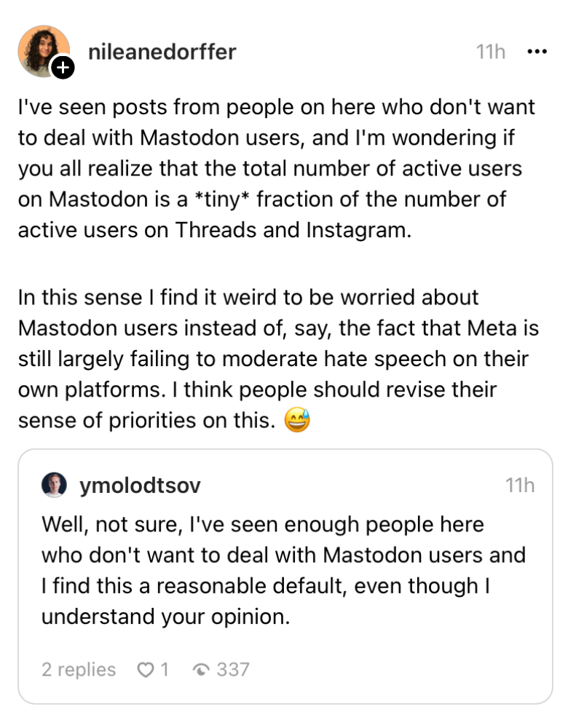Click the main post's 11h timestamp
The image size is (568, 728).
pos(491,52)
